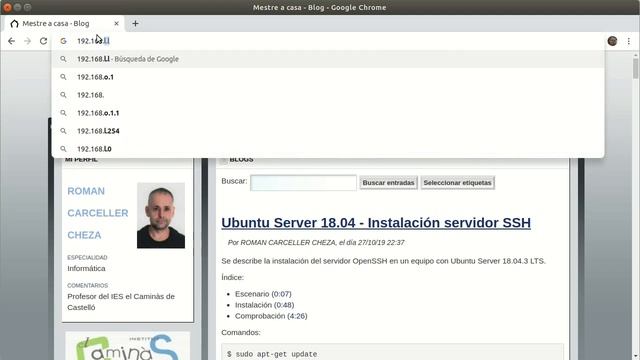This screenshot has width=640, height=360.
Task: Click the Buscar blog search field
Action: tap(303, 183)
